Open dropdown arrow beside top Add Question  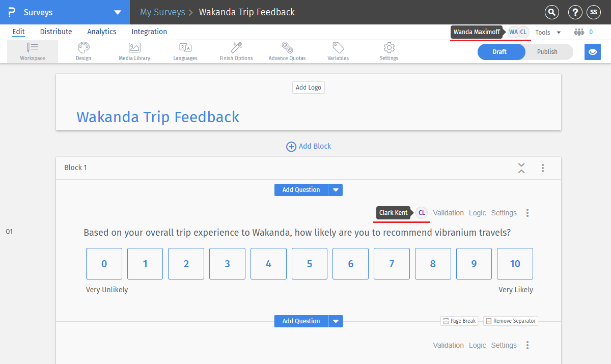[x=336, y=190]
